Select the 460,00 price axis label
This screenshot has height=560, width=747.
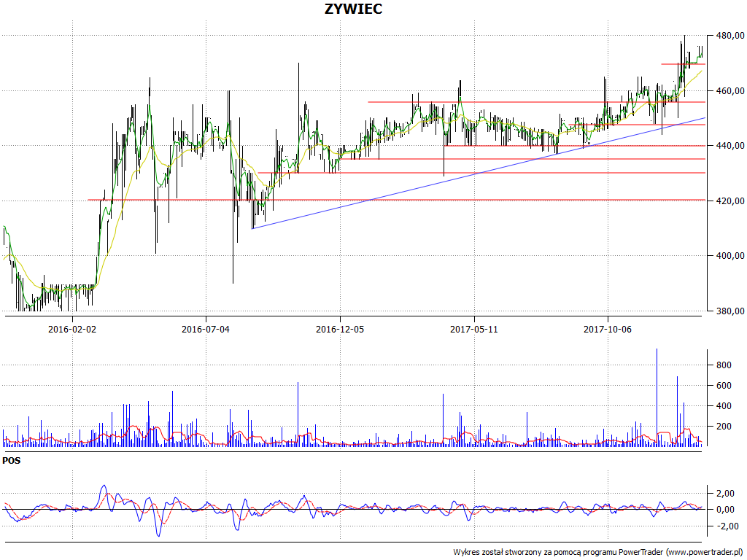coord(729,91)
